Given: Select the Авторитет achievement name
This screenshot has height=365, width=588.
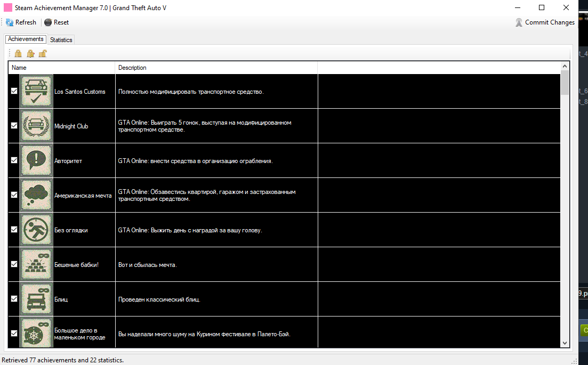Looking at the screenshot, I should (68, 161).
